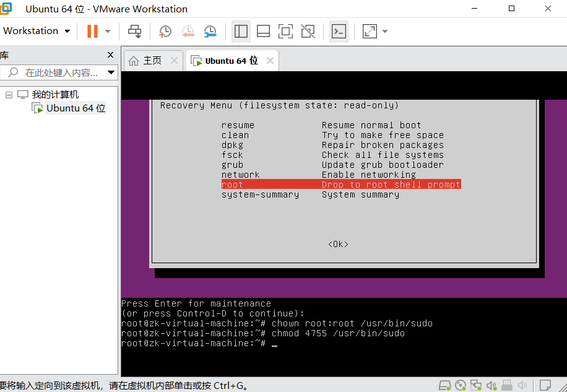Open the power options dropdown arrow beside pause

point(108,32)
